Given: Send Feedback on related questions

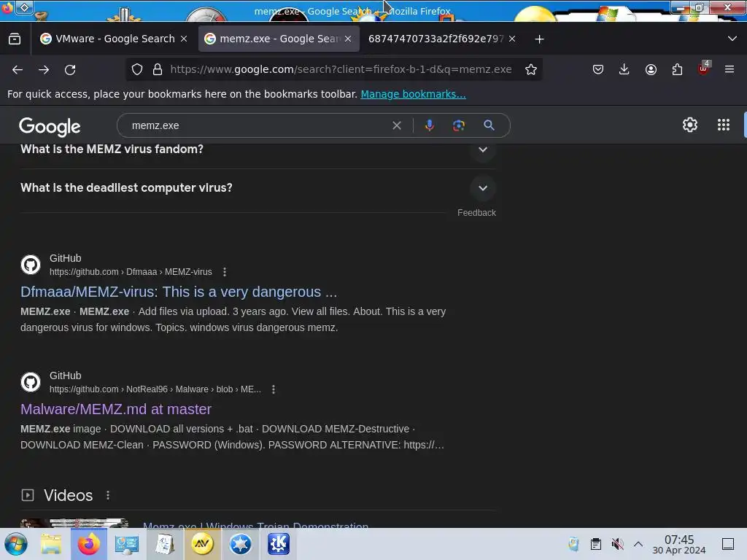Looking at the screenshot, I should pyautogui.click(x=476, y=213).
